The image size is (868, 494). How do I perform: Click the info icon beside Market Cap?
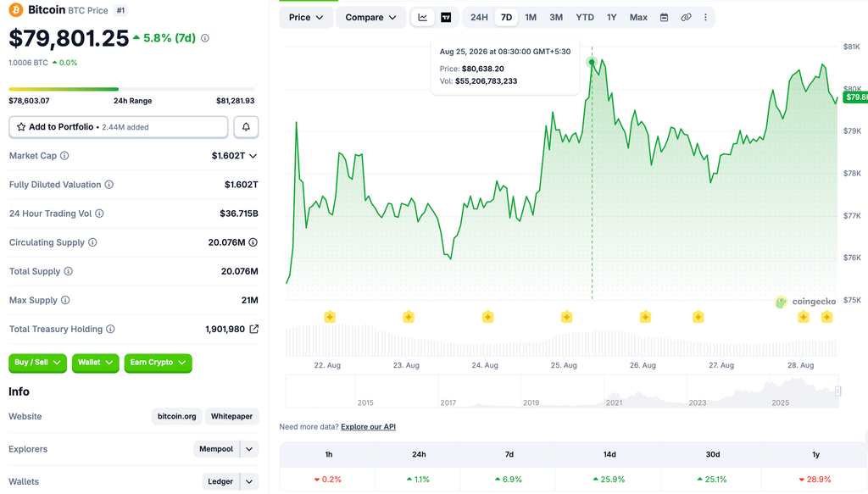(x=64, y=156)
